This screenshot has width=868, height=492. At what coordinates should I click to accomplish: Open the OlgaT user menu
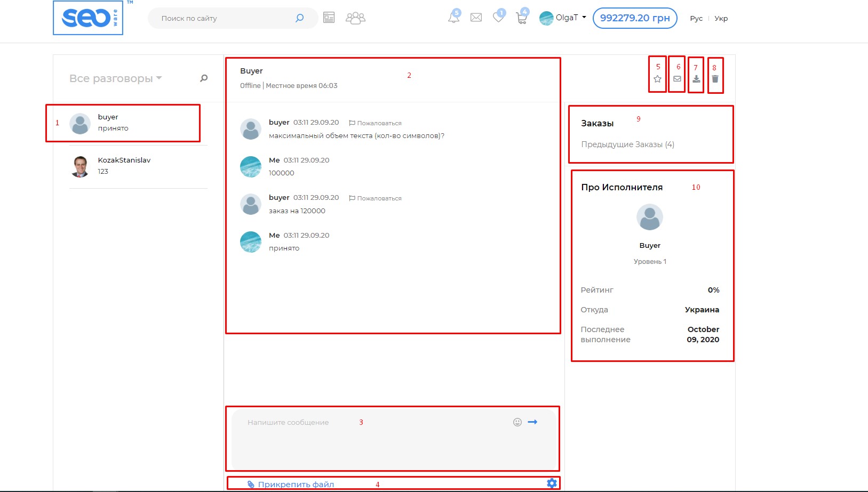[563, 18]
